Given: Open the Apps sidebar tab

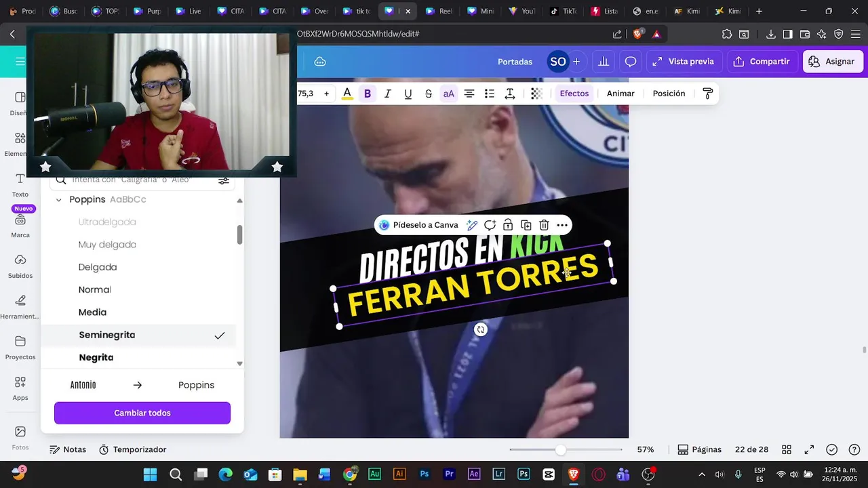Looking at the screenshot, I should (x=20, y=389).
